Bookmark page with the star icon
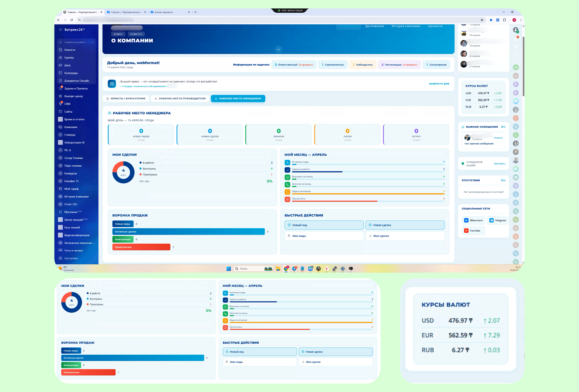The width and height of the screenshot is (579, 392). click(482, 20)
